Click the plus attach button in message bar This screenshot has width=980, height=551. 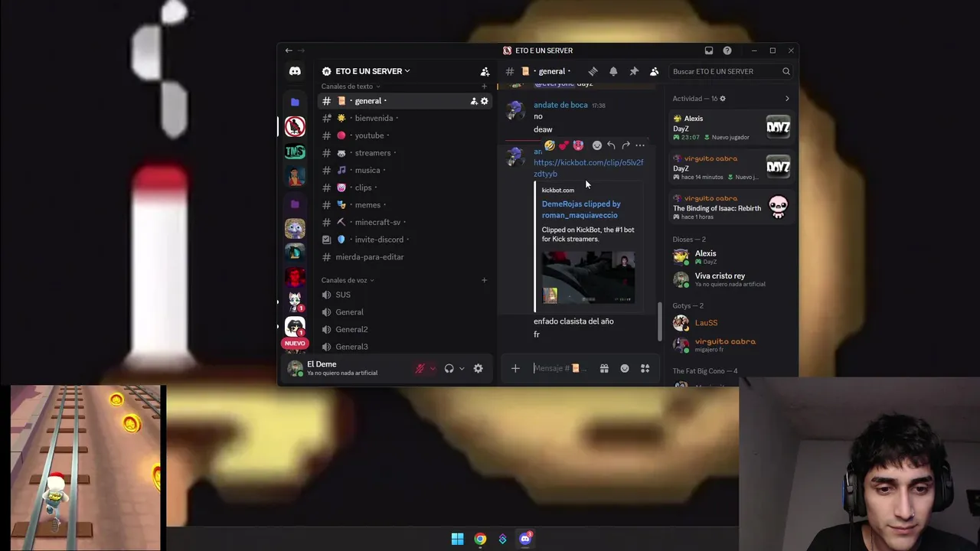tap(515, 369)
